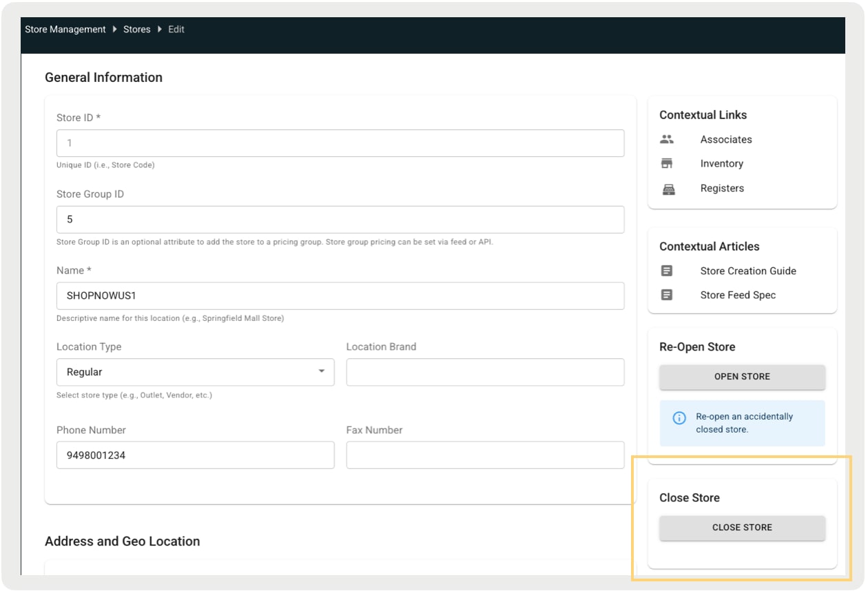The image size is (868, 591).
Task: Go to Store Management breadcrumb
Action: (x=65, y=30)
